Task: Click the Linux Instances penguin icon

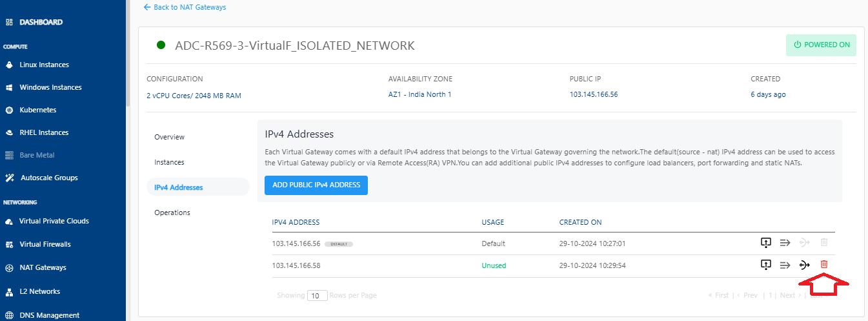Action: (9, 65)
